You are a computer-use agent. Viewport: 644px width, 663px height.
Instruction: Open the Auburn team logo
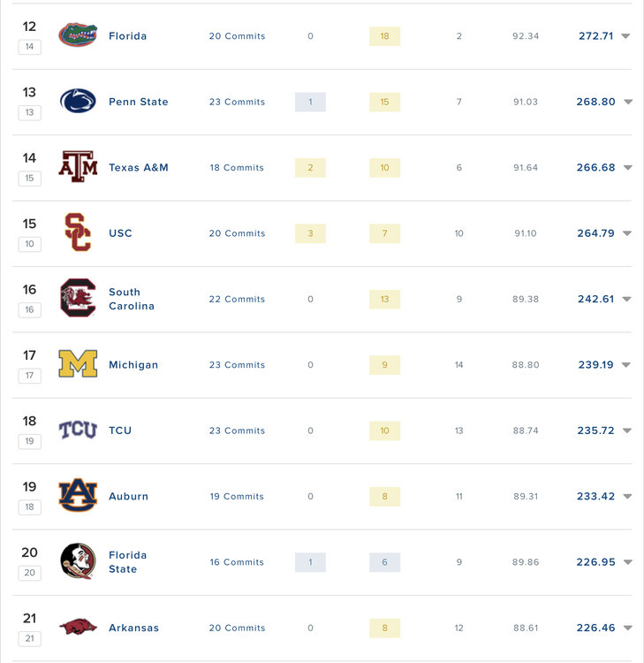tap(78, 496)
